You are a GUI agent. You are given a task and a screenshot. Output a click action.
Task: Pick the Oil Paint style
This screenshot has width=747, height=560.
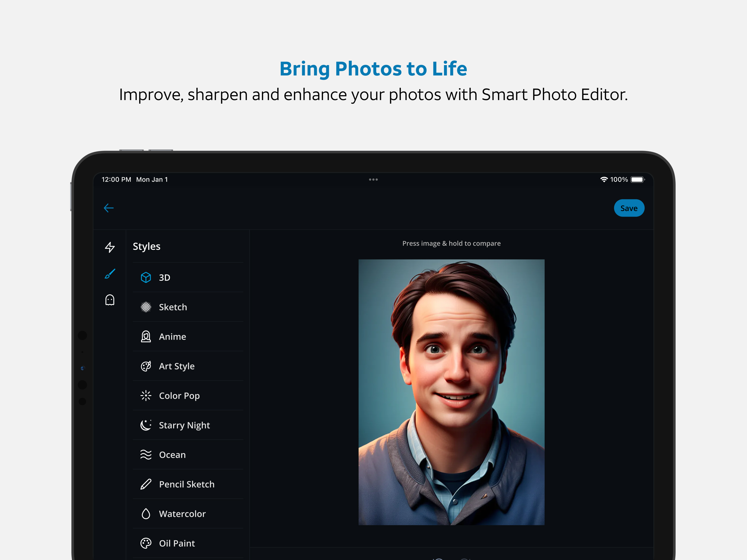(177, 543)
